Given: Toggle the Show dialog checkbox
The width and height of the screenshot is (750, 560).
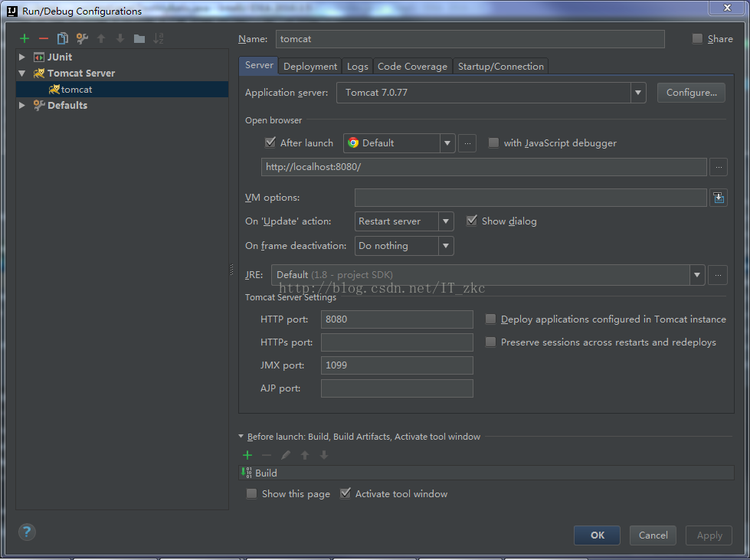Looking at the screenshot, I should click(472, 221).
